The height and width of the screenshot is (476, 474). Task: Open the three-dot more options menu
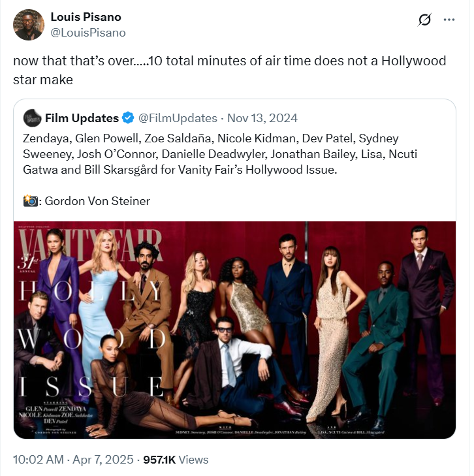(449, 19)
